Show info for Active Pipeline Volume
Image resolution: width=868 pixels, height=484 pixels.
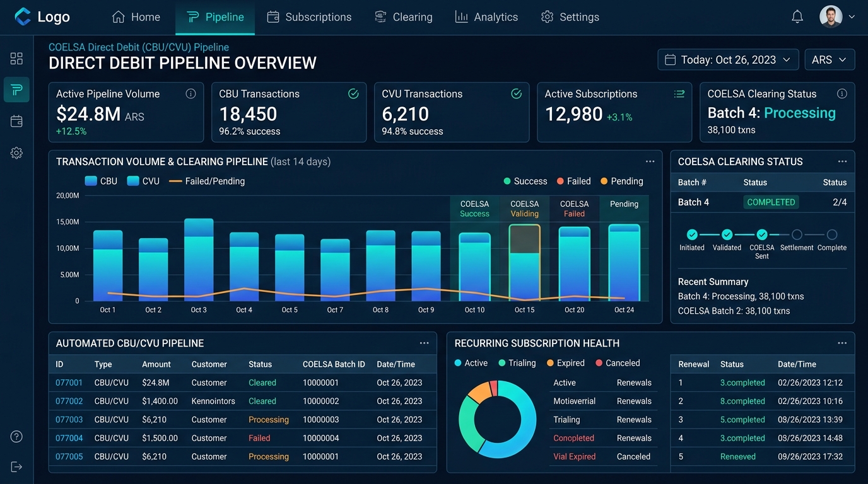tap(191, 94)
